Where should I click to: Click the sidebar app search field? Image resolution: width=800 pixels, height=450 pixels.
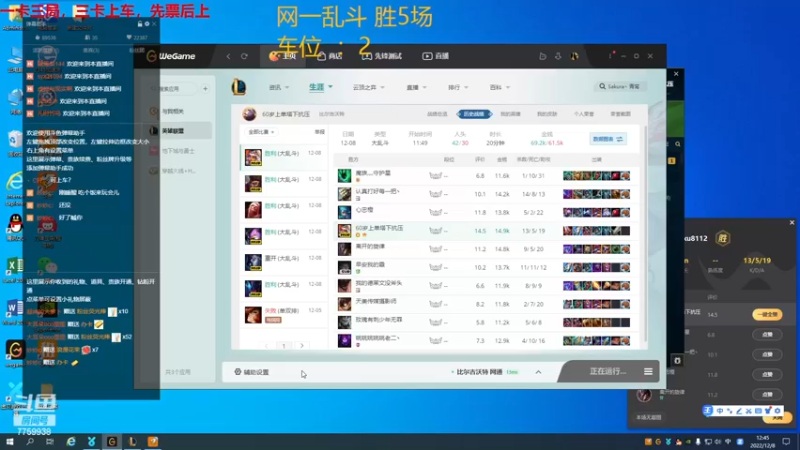point(173,89)
